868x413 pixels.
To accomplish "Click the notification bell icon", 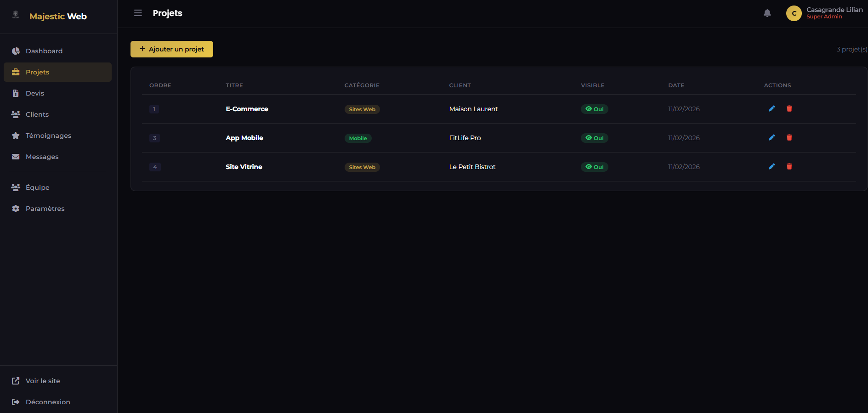I will 767,13.
